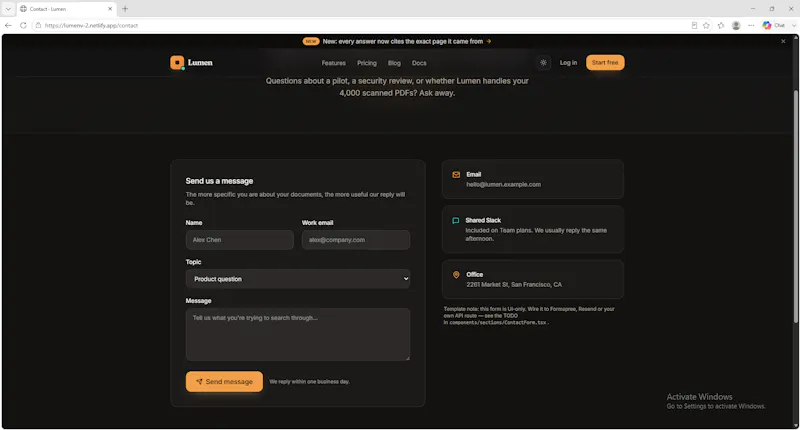Click the site info icon in address bar
Image resolution: width=800 pixels, height=430 pixels.
click(38, 25)
